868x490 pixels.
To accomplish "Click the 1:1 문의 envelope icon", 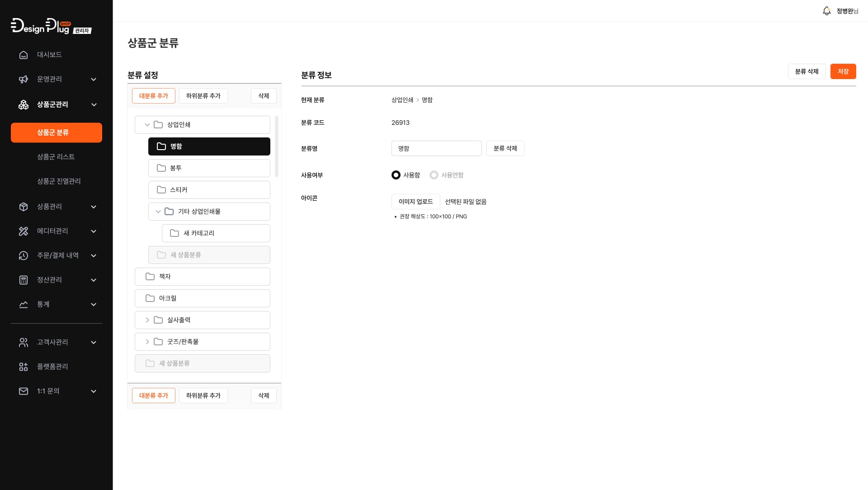I will point(24,391).
